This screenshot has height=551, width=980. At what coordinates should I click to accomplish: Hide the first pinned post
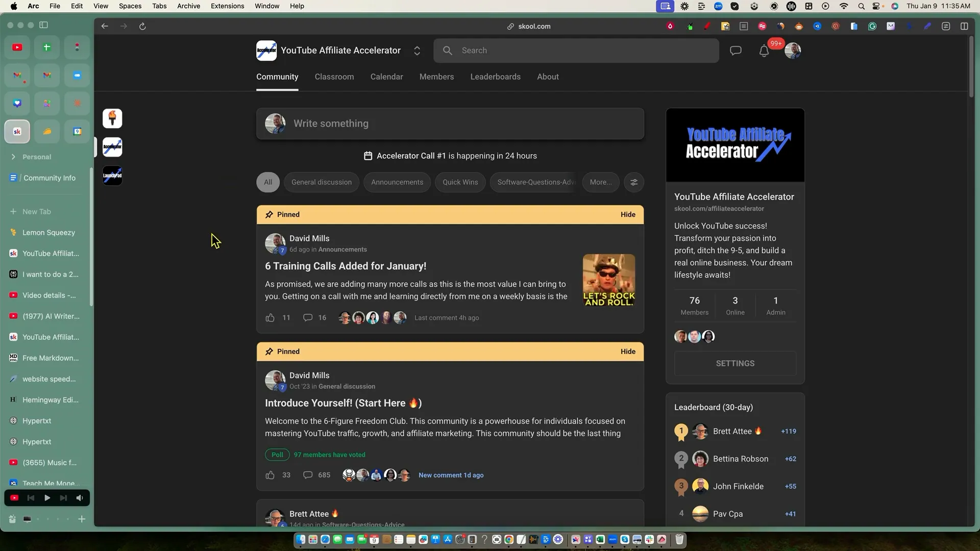point(628,215)
